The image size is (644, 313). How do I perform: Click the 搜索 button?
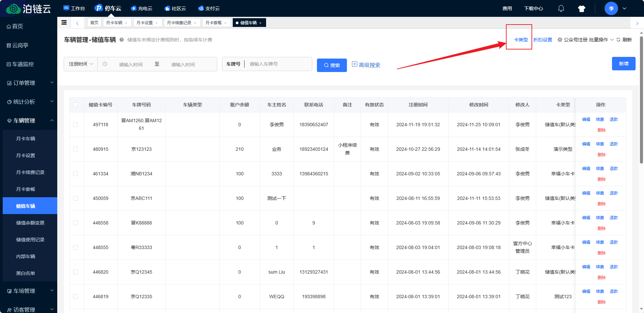pos(332,65)
